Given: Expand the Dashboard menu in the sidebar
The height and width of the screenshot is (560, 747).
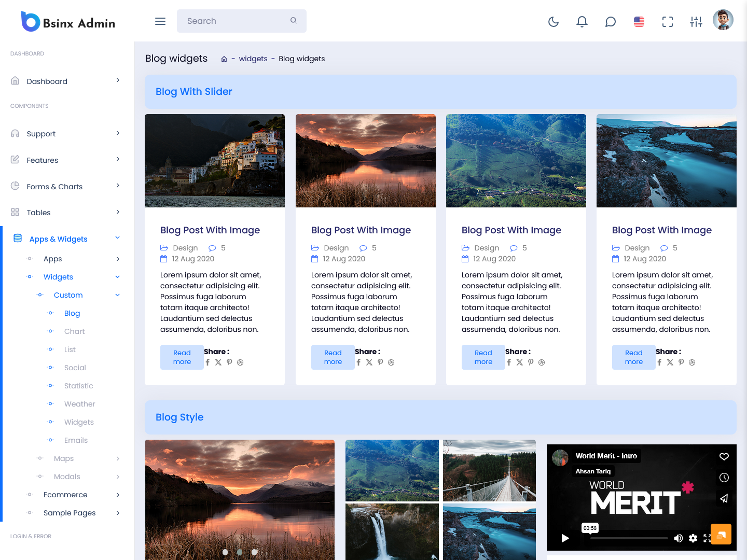Looking at the screenshot, I should tap(65, 81).
